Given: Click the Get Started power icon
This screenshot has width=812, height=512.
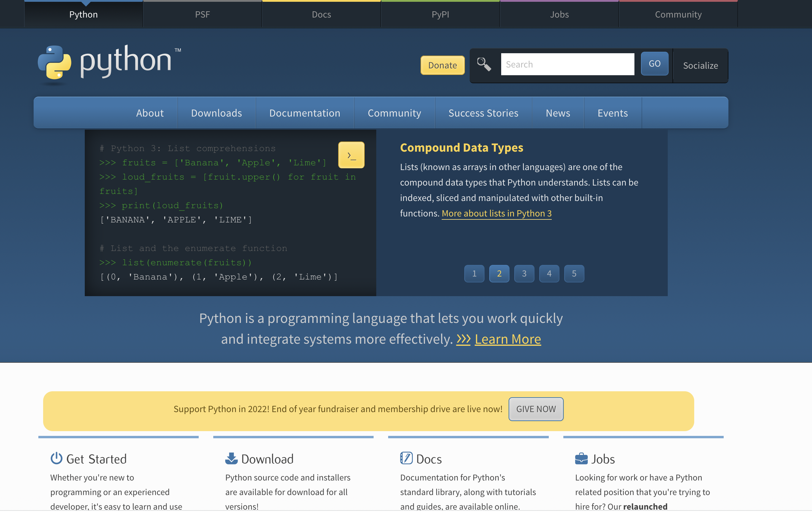Looking at the screenshot, I should (x=56, y=458).
